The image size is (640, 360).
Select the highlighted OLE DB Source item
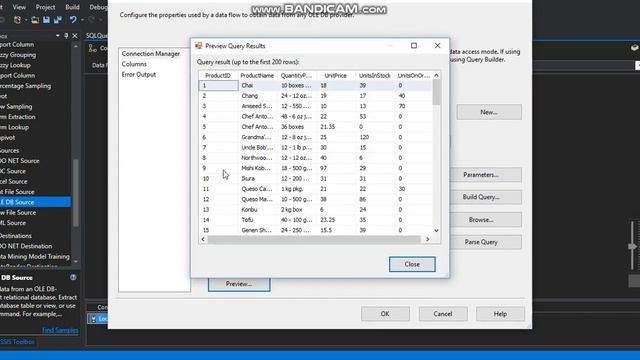coord(35,202)
